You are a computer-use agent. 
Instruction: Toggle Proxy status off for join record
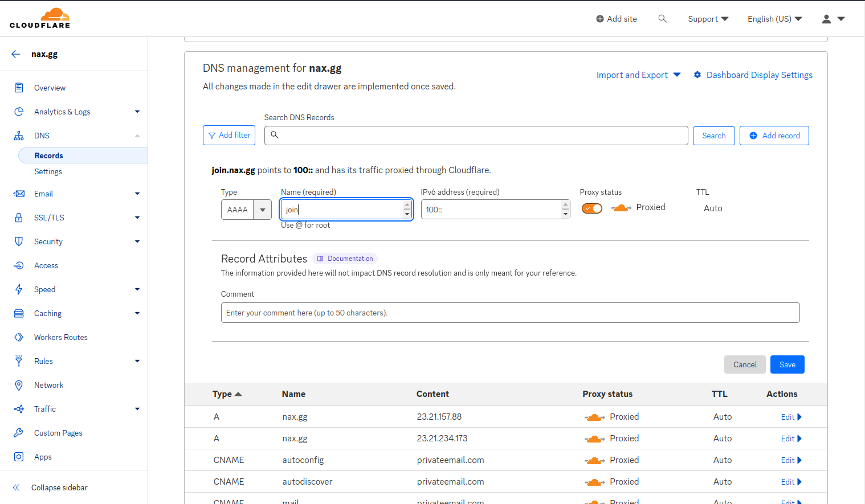click(x=591, y=208)
